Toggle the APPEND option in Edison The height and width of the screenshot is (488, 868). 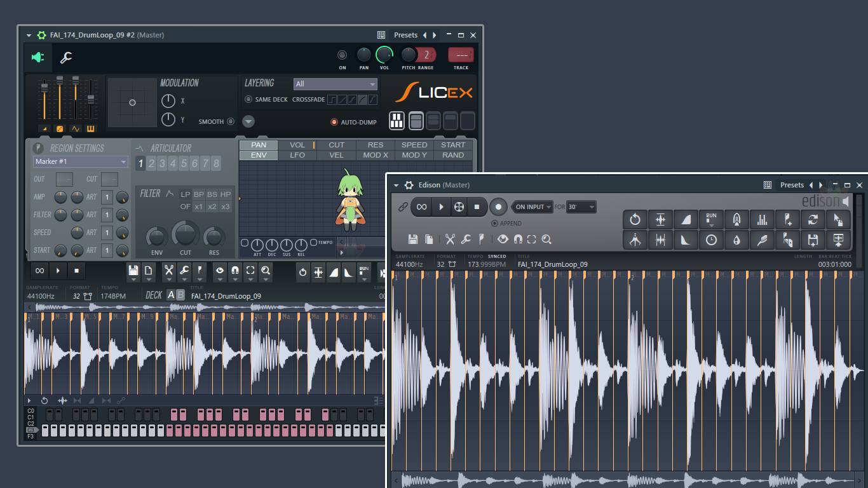[x=494, y=224]
